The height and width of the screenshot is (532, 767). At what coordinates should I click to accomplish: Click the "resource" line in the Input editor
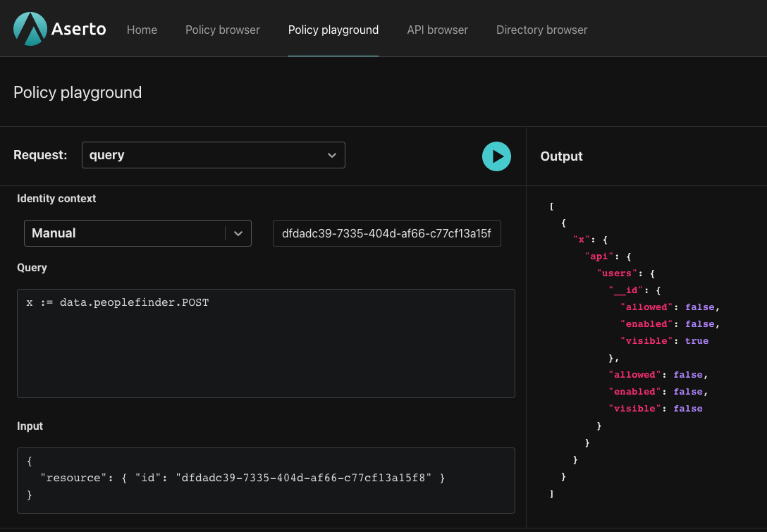pyautogui.click(x=243, y=478)
